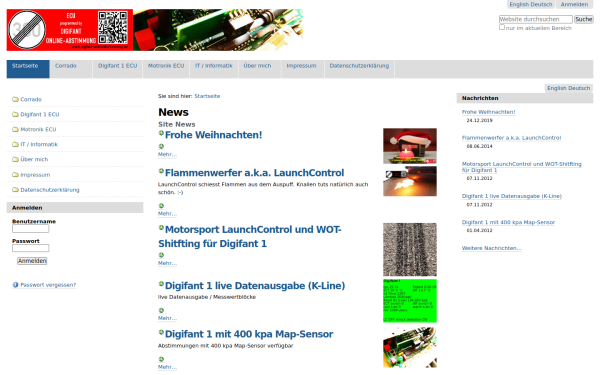Focus the Benutzername input field
Viewport: 600px width, 375px height.
[31, 229]
